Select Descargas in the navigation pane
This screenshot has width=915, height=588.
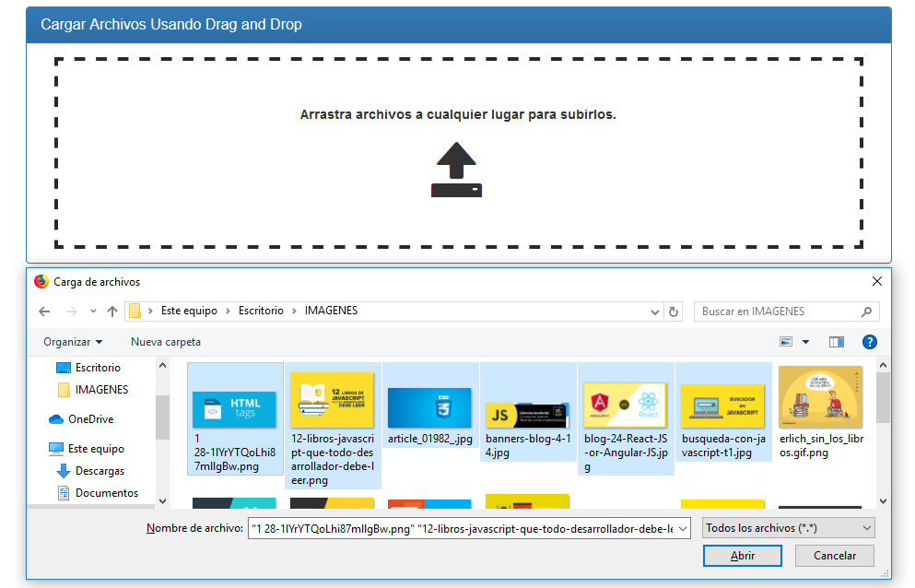100,471
